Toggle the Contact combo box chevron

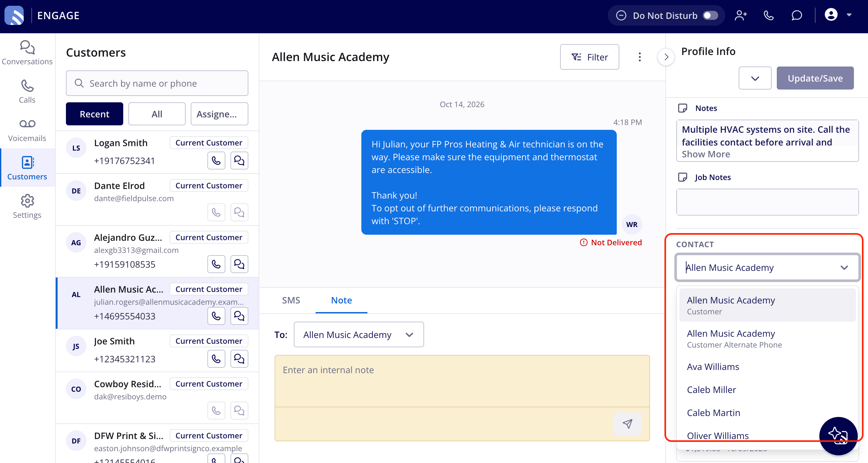tap(844, 267)
